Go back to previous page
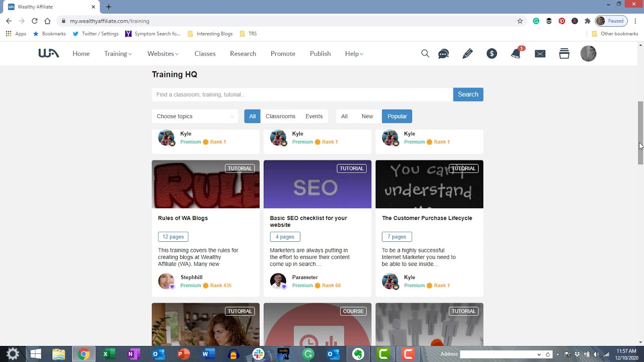Image resolution: width=644 pixels, height=362 pixels. (x=9, y=21)
